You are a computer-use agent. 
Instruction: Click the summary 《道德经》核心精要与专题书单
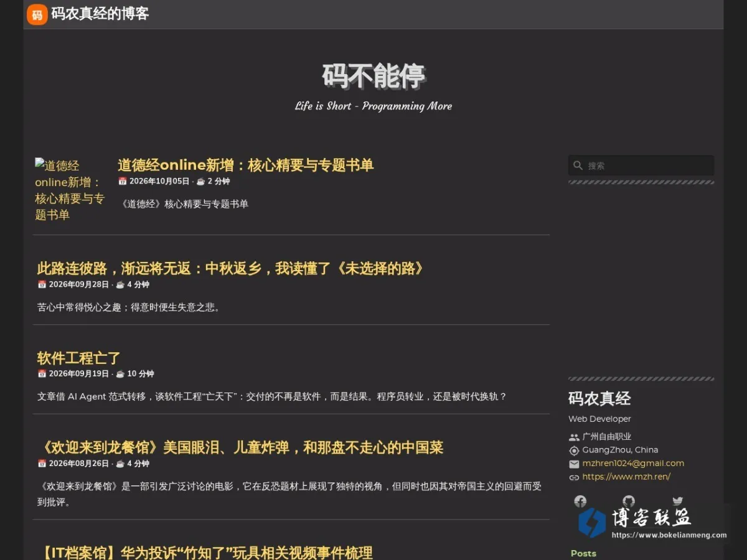(x=183, y=204)
